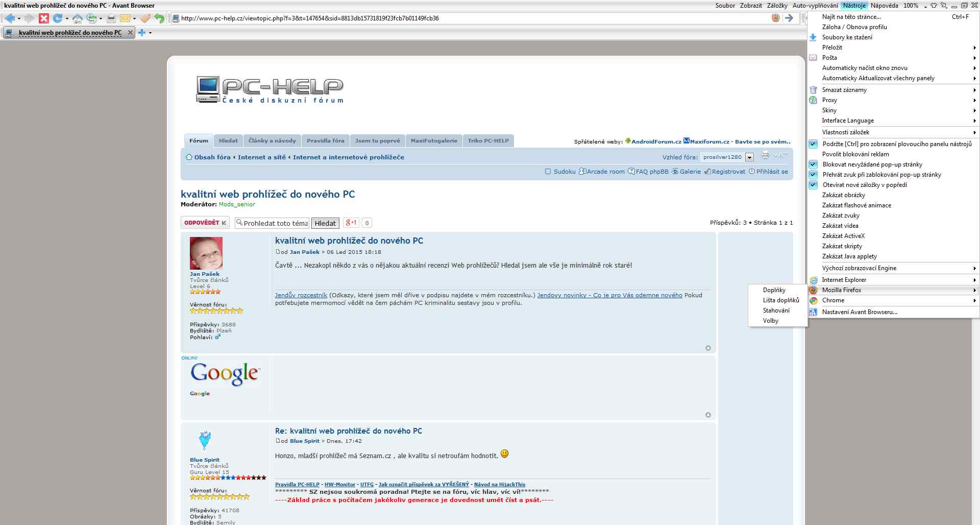Click the blue plus New tab icon
The height and width of the screenshot is (525, 980).
[142, 33]
